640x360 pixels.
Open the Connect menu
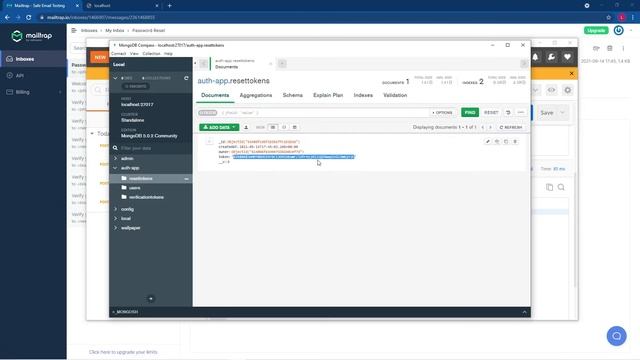pos(118,53)
